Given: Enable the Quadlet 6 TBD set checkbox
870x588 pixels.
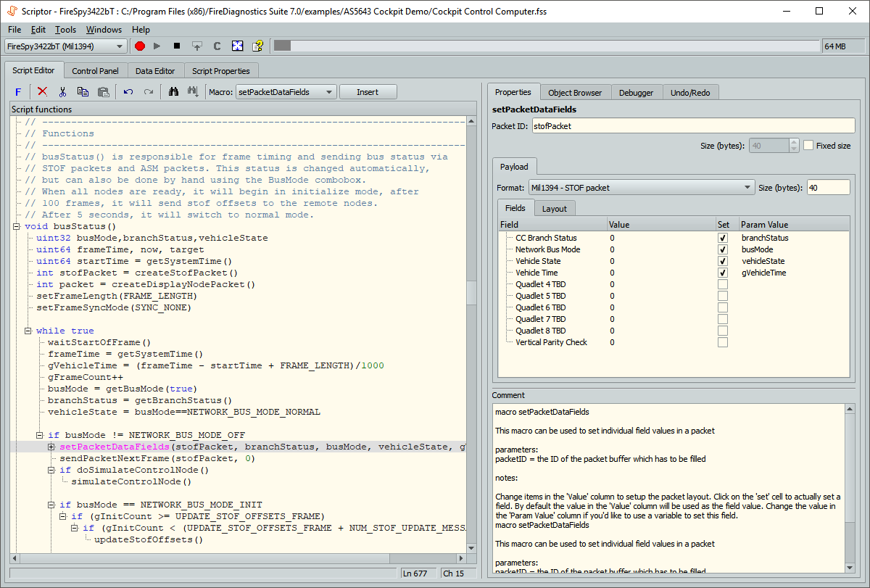Looking at the screenshot, I should point(723,307).
